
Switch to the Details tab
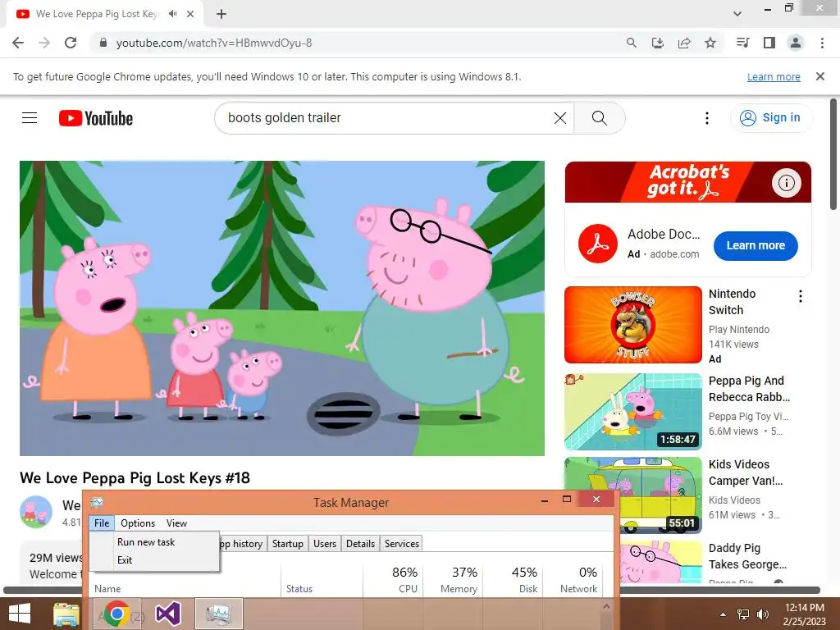coord(361,544)
